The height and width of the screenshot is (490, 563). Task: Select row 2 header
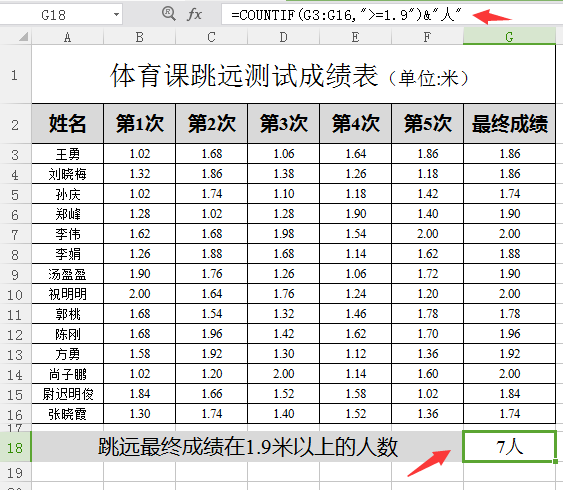(x=15, y=125)
